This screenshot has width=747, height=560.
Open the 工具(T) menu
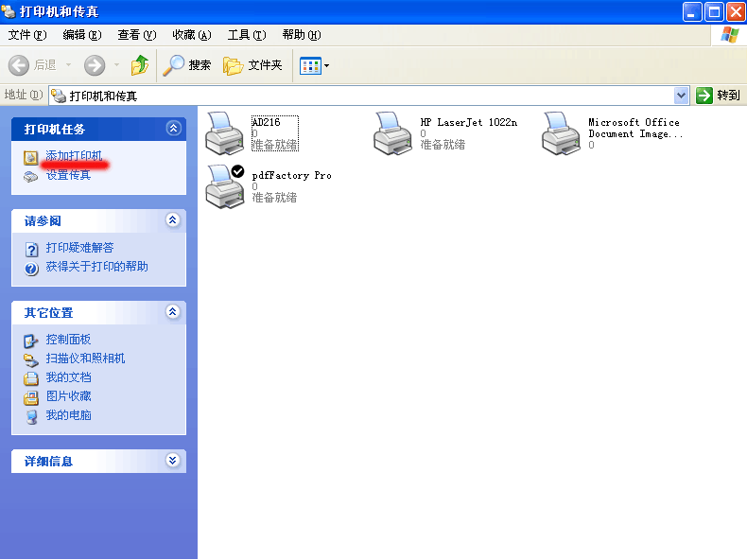[246, 35]
